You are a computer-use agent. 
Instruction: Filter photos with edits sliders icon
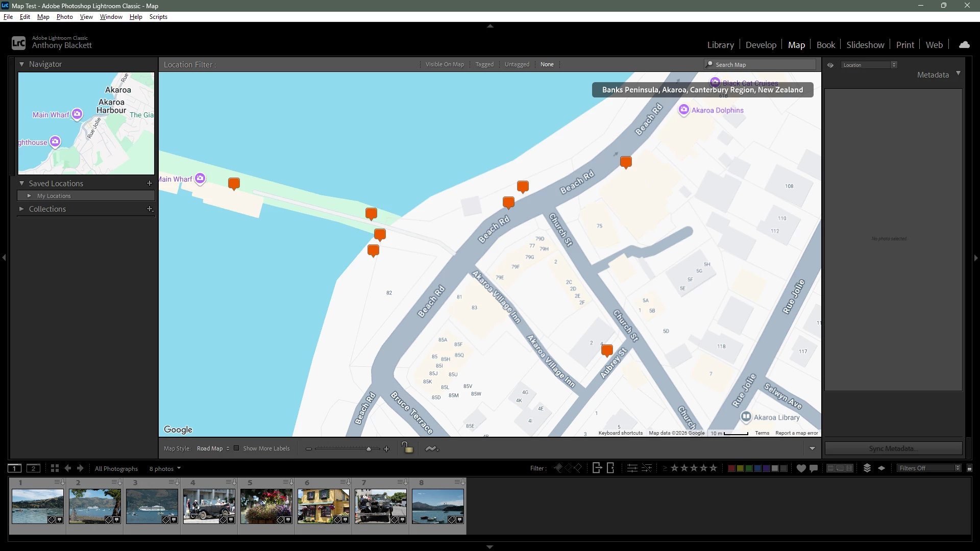[x=632, y=468]
